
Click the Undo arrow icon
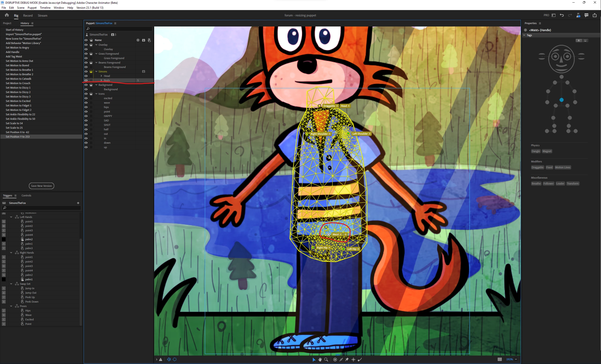click(562, 15)
